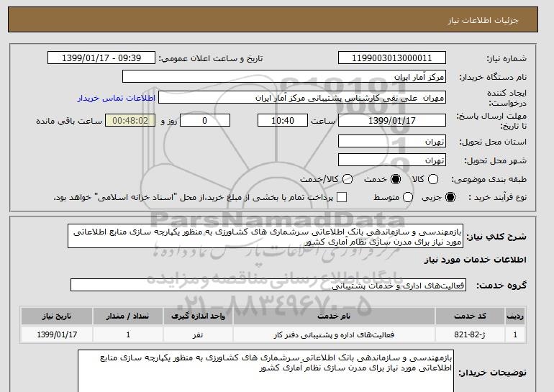Image resolution: width=554 pixels, height=392 pixels.
Task: Click the buyer organization field مرکز آمار ایران
Action: [284, 77]
